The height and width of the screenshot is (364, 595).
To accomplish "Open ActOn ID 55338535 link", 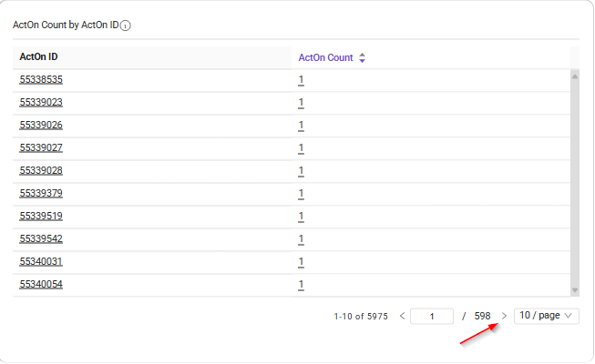I will (41, 80).
